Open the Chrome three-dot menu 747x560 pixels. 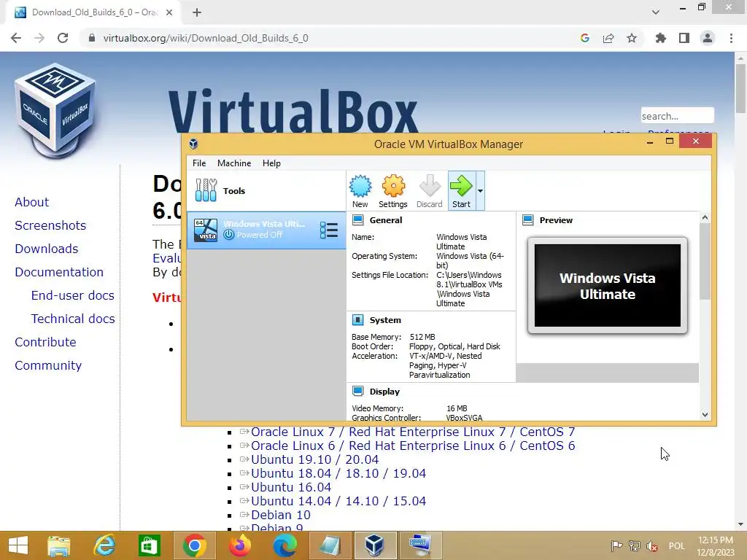coord(731,38)
